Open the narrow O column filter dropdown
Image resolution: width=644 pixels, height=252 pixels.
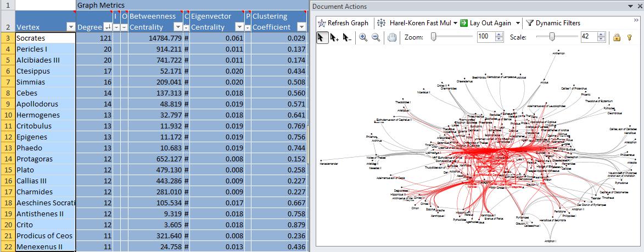[125, 27]
